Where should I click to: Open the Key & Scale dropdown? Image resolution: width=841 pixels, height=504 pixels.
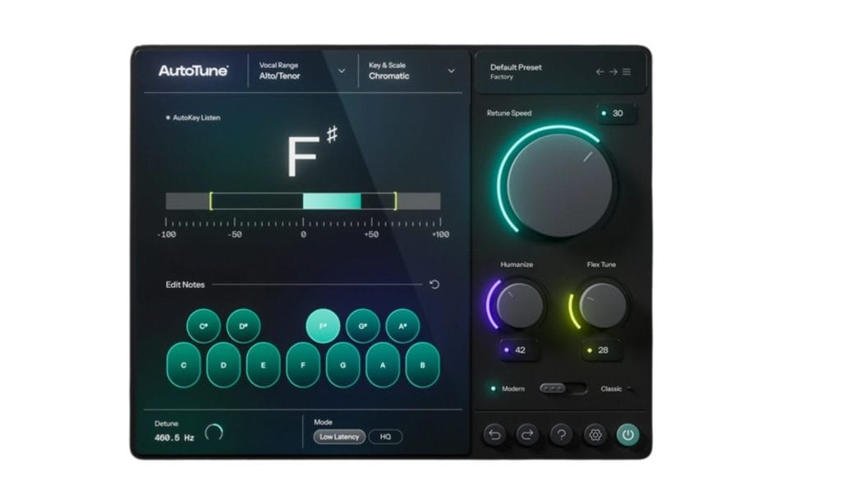tap(451, 71)
